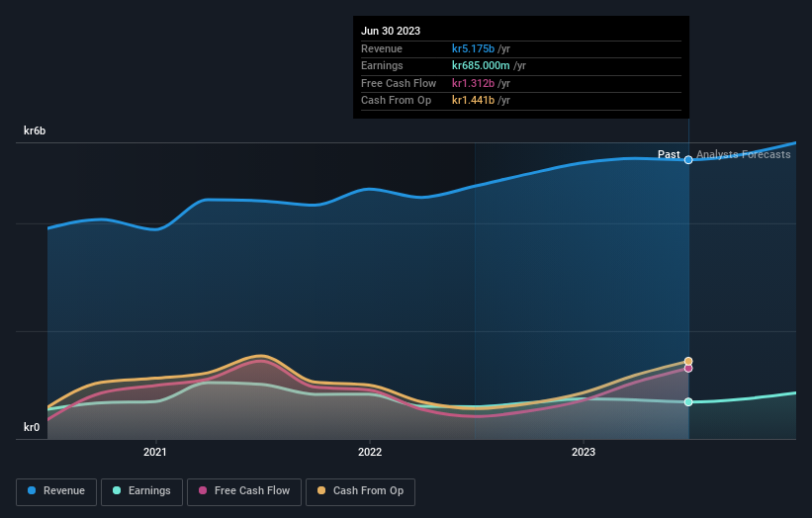The width and height of the screenshot is (812, 518).
Task: Click the Past label on chart
Action: pos(669,154)
